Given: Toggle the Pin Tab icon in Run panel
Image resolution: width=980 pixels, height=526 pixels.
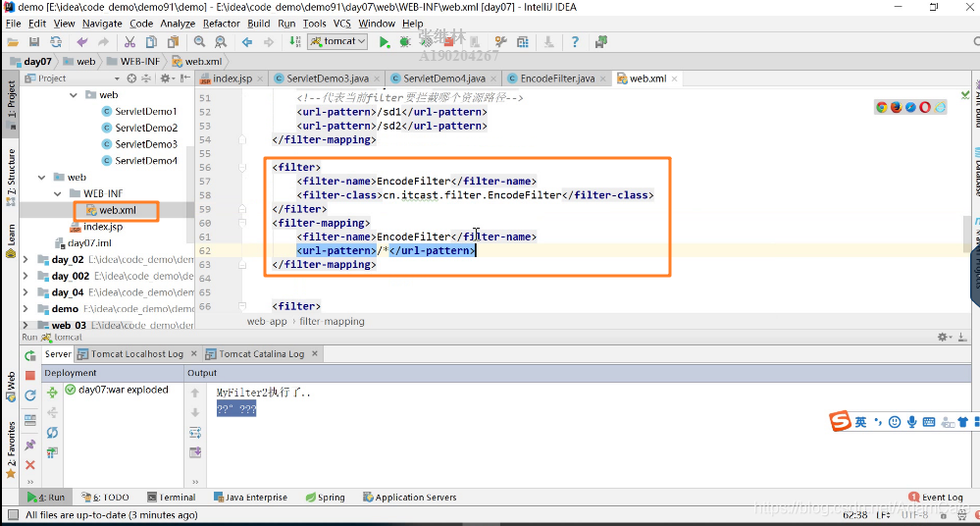Looking at the screenshot, I should 30,446.
